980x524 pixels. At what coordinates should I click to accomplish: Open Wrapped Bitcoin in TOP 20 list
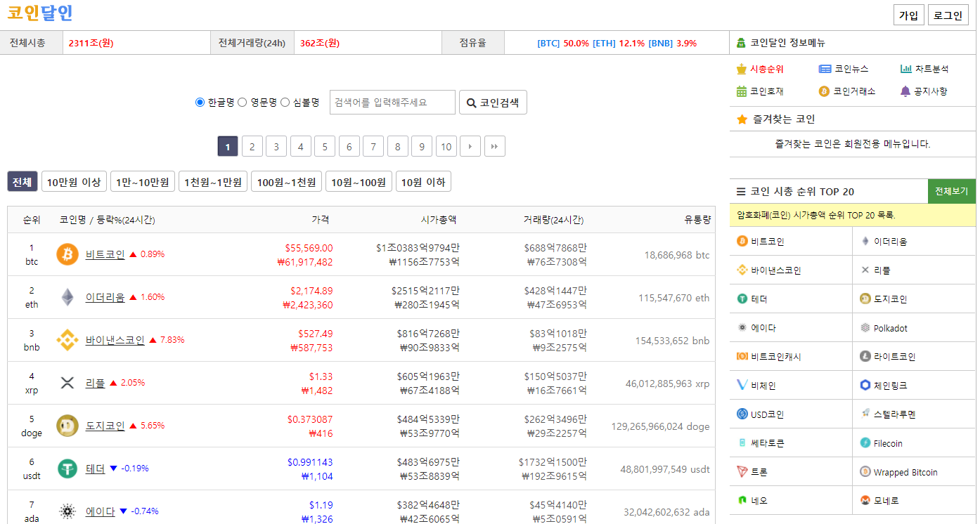[x=905, y=472]
